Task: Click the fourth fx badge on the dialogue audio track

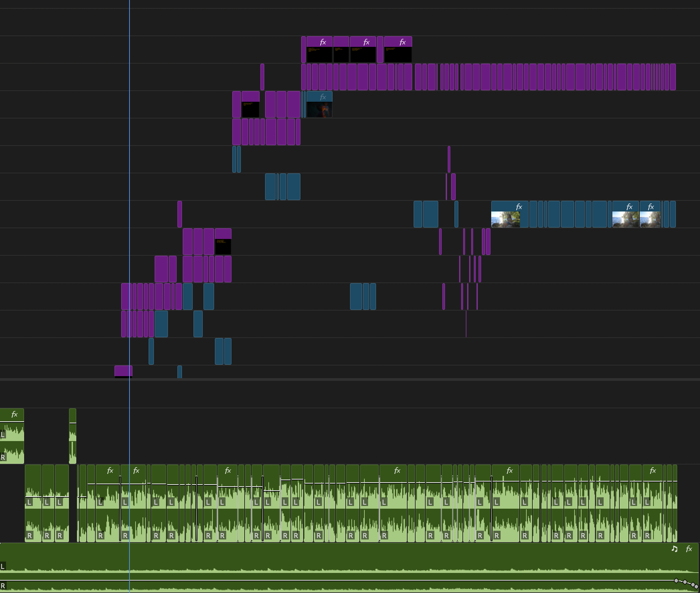Action: (x=397, y=471)
